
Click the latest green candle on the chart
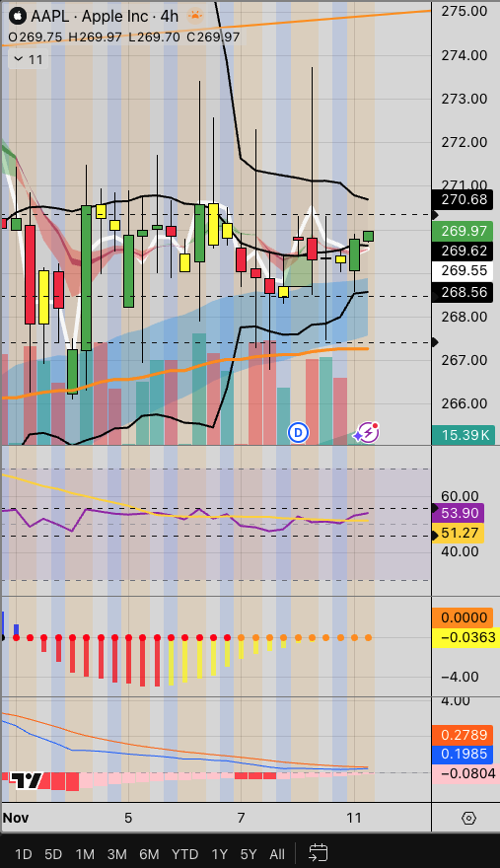(368, 237)
